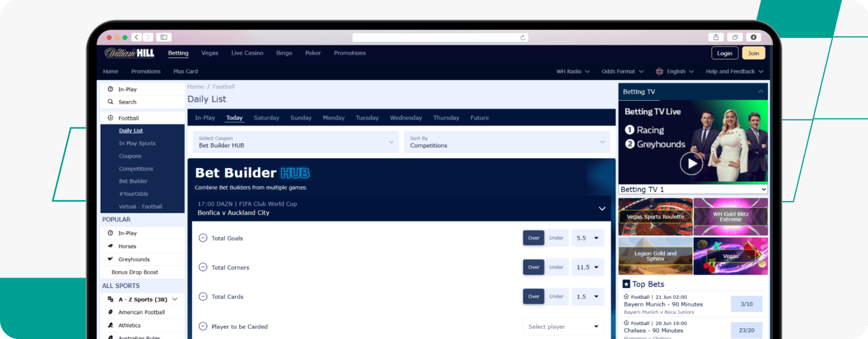868x339 pixels.
Task: Go back with browser back arrow
Action: [x=137, y=37]
